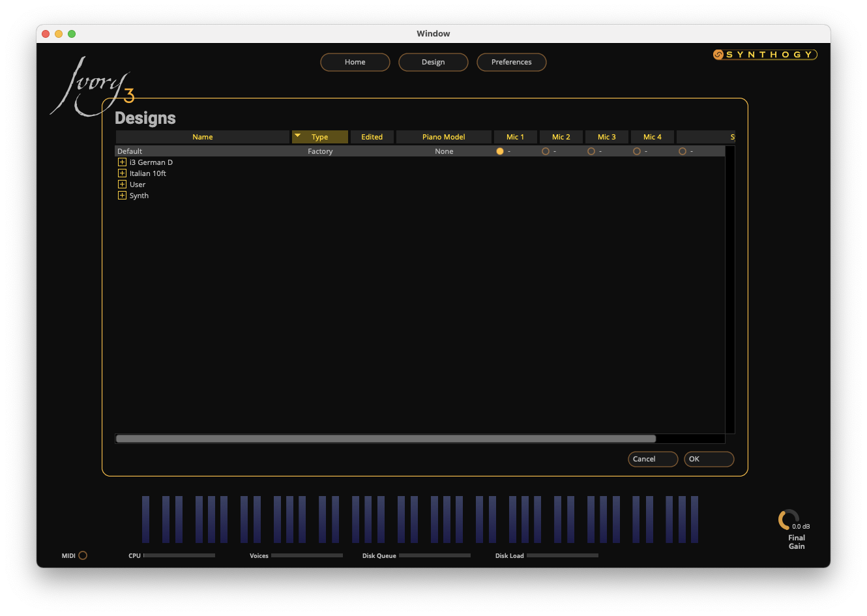Switch to the Design page
The image size is (867, 616).
433,62
